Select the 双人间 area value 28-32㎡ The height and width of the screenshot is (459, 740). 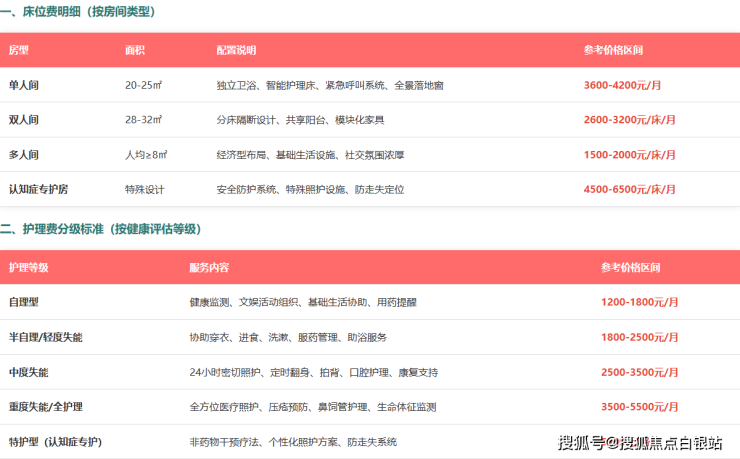144,120
